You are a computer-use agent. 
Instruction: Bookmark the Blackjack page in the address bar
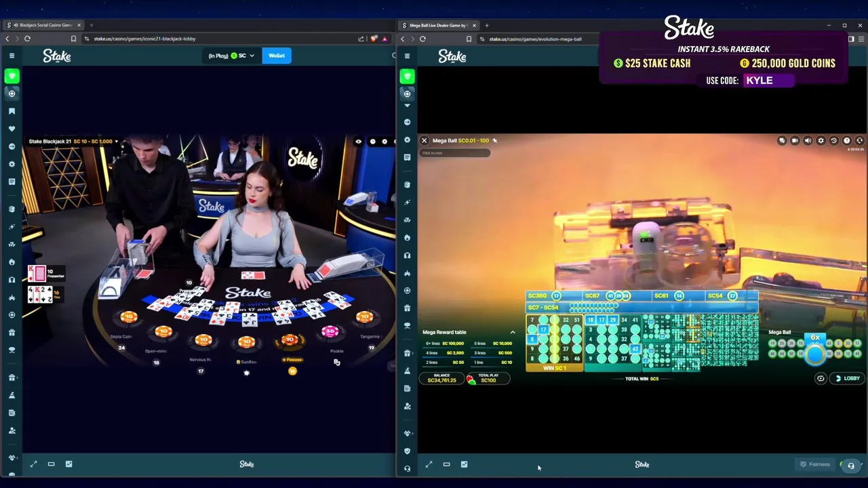coord(73,39)
